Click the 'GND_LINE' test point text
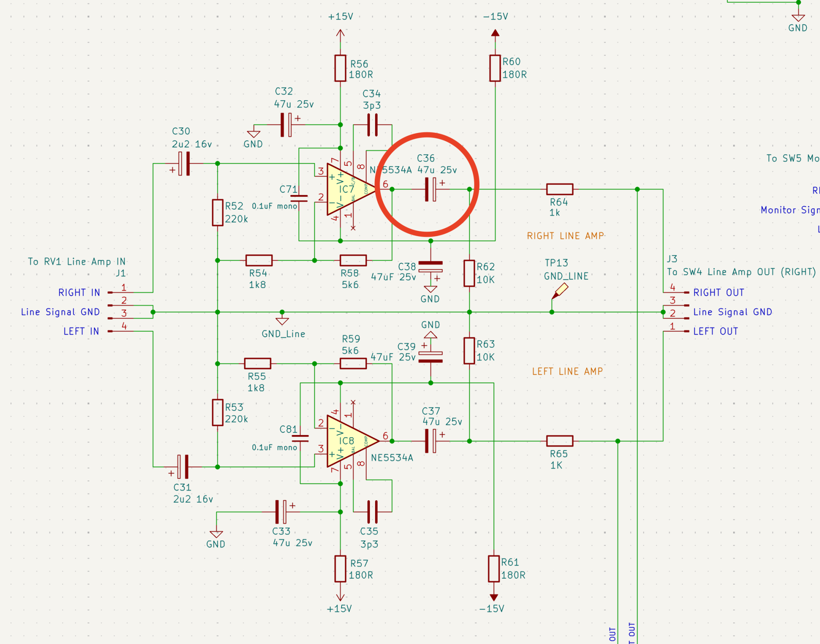This screenshot has width=820, height=644. pos(566,276)
